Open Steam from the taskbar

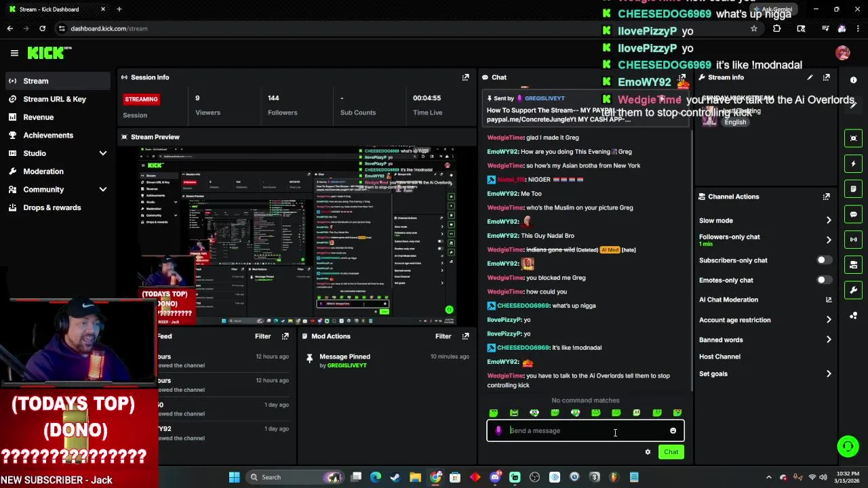pyautogui.click(x=395, y=477)
